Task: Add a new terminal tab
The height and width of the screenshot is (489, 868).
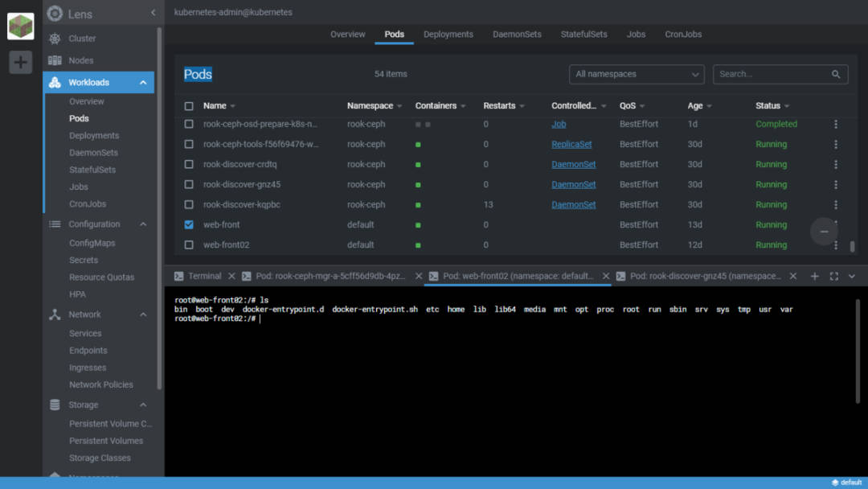Action: point(814,276)
